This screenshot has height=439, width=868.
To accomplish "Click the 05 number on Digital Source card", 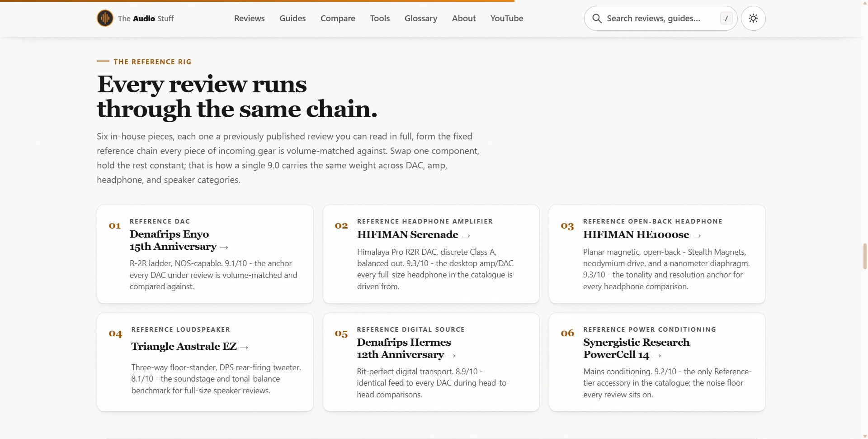I will coord(341,334).
